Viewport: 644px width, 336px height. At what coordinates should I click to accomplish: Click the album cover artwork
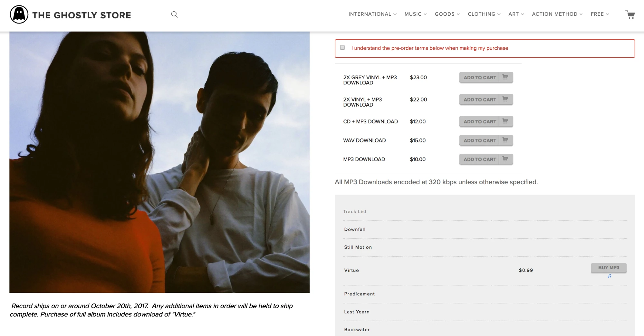[x=159, y=162]
